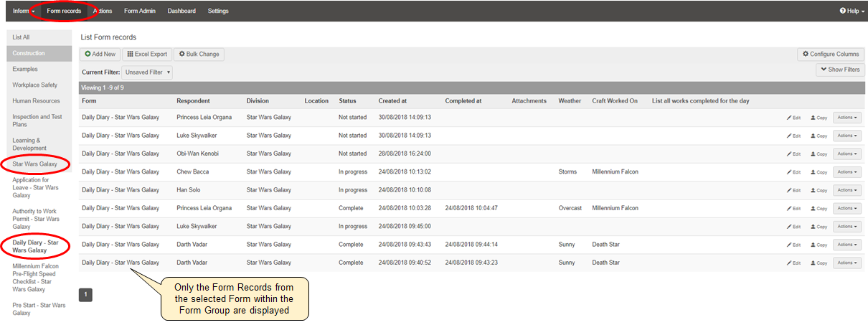Go to page 1 in pagination
Viewport: 868px width, 325px height.
point(85,294)
